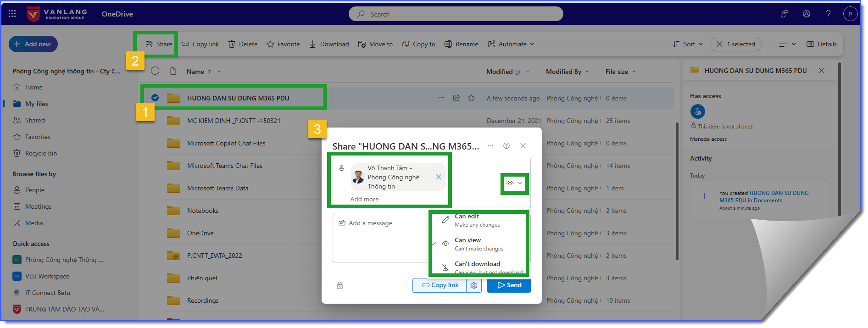Open the Notebooks folder
Image resolution: width=868 pixels, height=328 pixels.
click(203, 211)
